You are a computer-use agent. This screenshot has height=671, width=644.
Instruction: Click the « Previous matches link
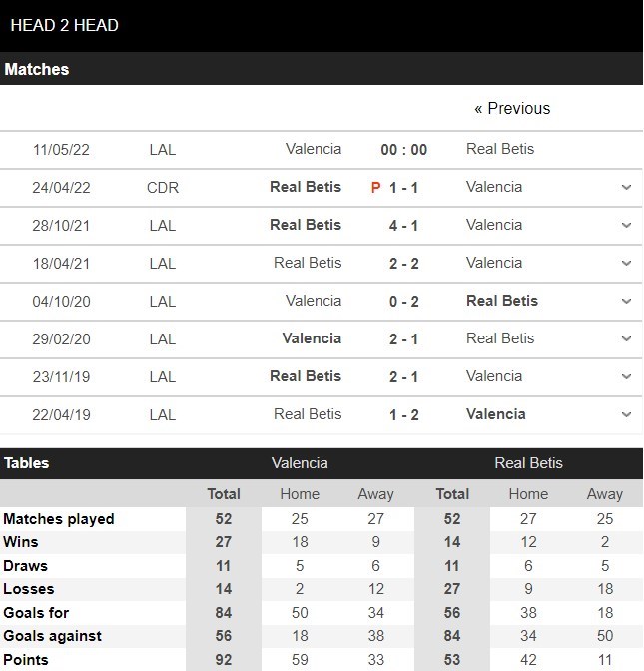point(512,108)
